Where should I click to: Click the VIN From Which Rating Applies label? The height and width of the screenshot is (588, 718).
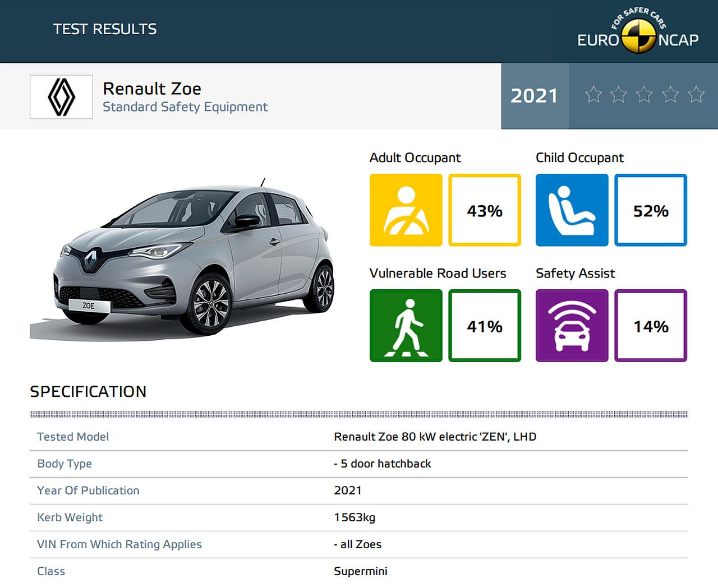pos(119,544)
